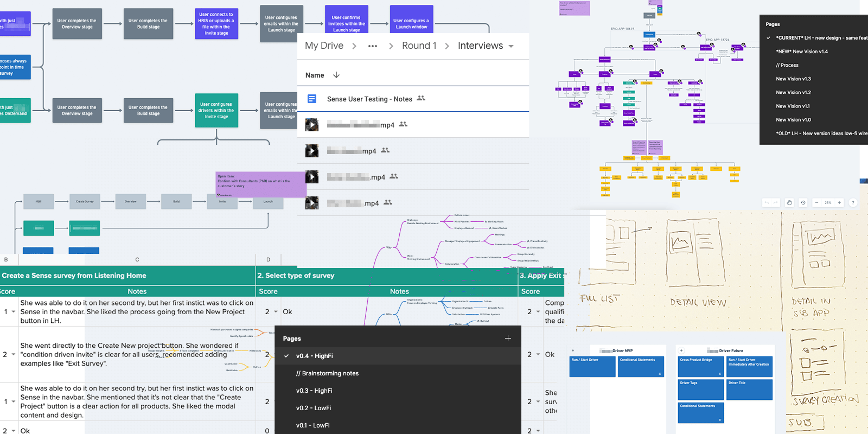Screen dimensions: 868x434
Task: Click the undo arrow in canvas toolbar
Action: [767, 202]
